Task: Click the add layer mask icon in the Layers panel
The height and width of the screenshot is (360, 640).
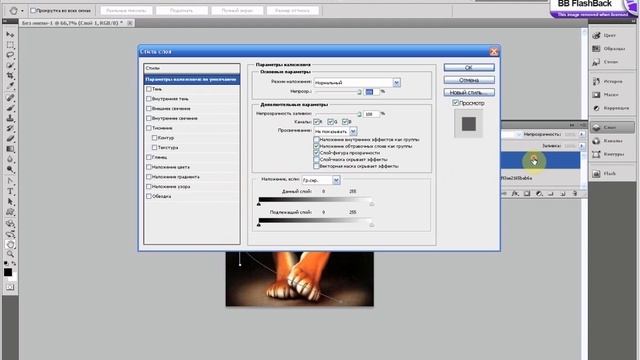Action: [x=527, y=193]
